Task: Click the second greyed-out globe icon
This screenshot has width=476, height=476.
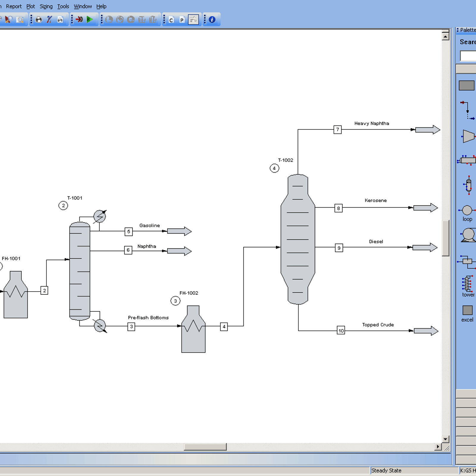Action: point(120,20)
